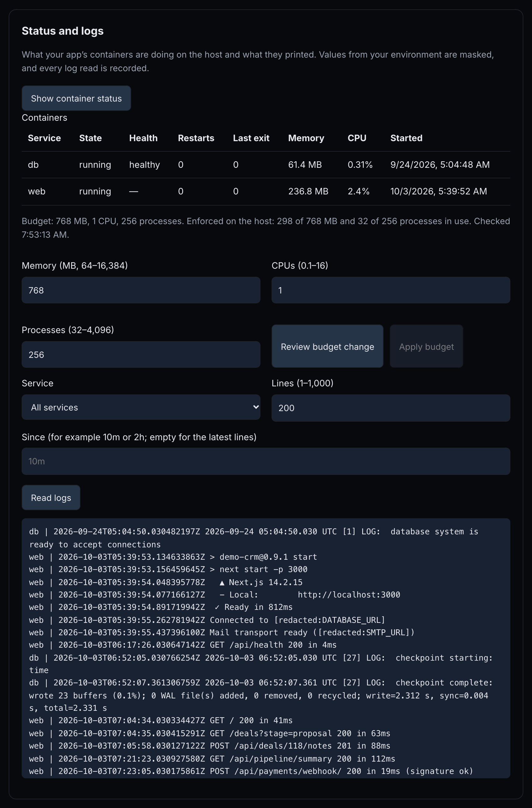The image size is (532, 808).
Task: Click the Health column header
Action: [143, 138]
